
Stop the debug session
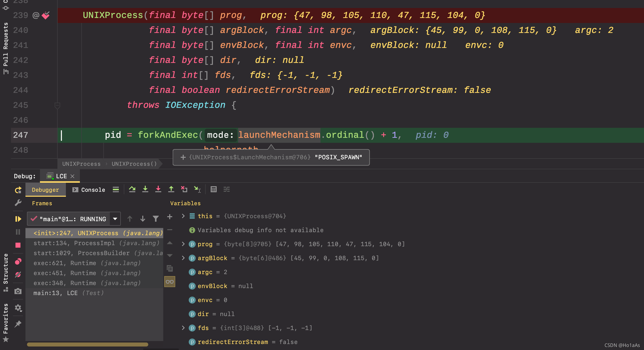coord(18,245)
